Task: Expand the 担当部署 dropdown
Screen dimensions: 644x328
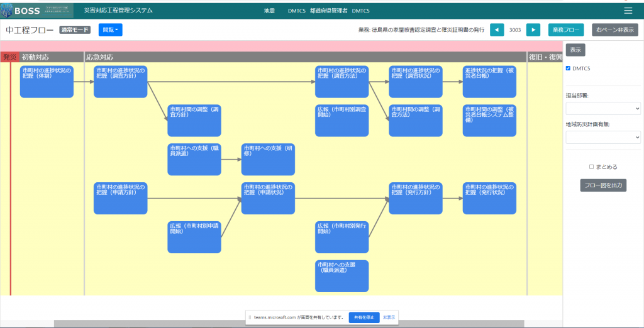Action: pyautogui.click(x=603, y=109)
